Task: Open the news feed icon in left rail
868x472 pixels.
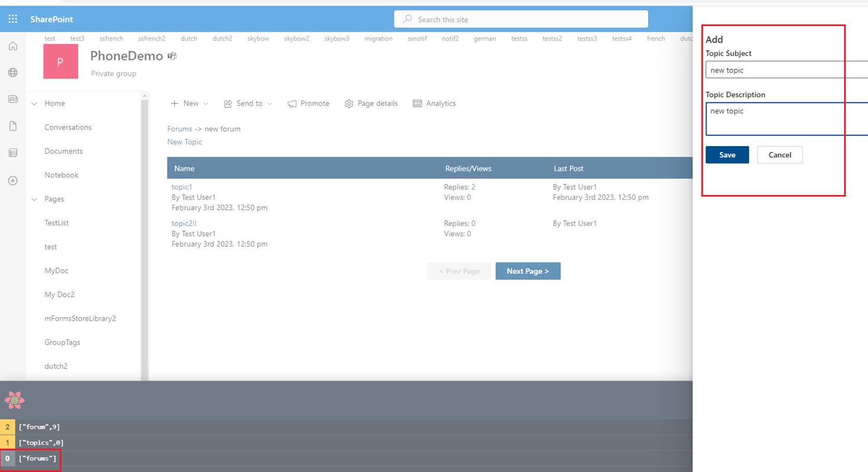Action: pos(13,99)
